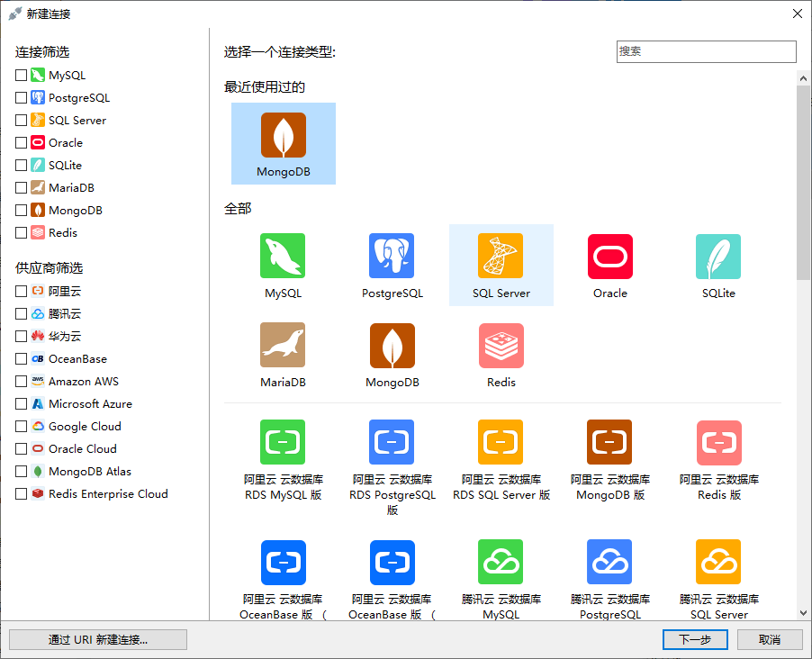Choose the MariaDB seal icon
812x659 pixels.
click(283, 345)
